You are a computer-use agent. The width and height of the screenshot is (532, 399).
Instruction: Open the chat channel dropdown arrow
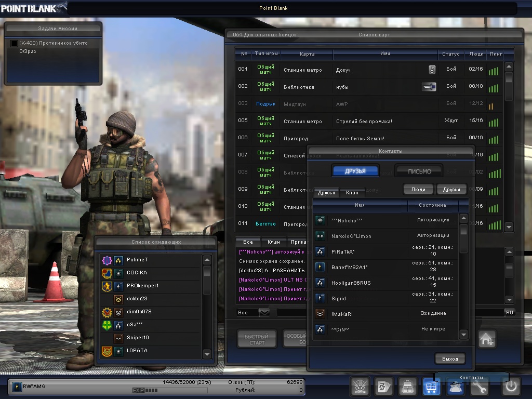[264, 312]
